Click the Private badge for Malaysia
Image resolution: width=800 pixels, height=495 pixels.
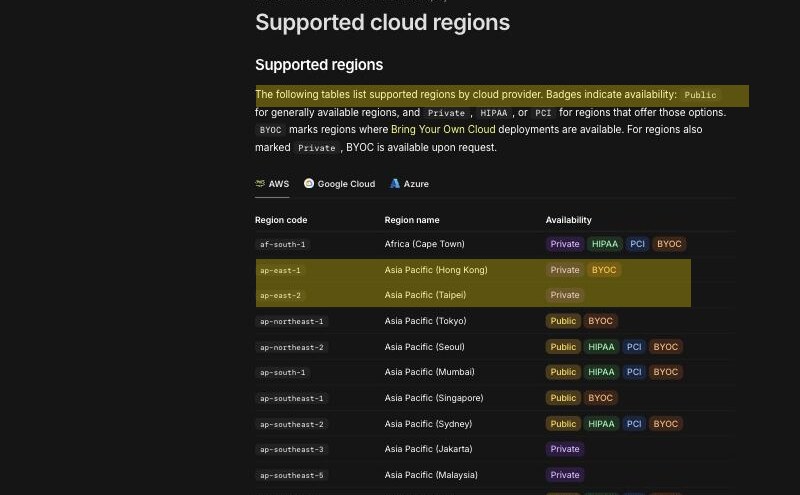pos(565,475)
